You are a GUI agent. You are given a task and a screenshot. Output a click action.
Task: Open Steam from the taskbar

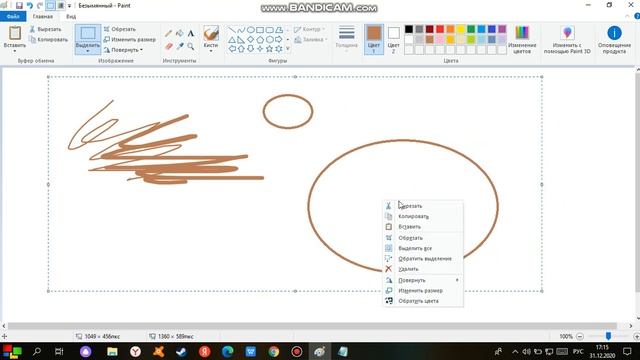[181, 351]
